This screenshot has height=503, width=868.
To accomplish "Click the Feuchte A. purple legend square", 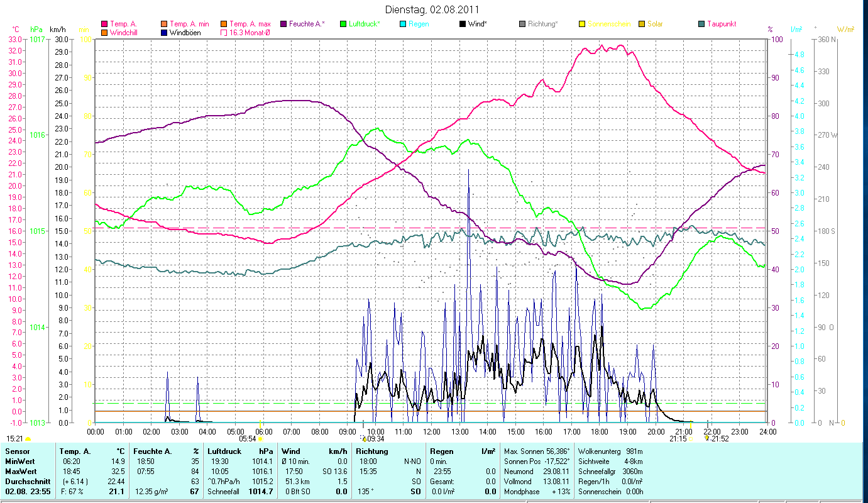I will click(x=283, y=24).
